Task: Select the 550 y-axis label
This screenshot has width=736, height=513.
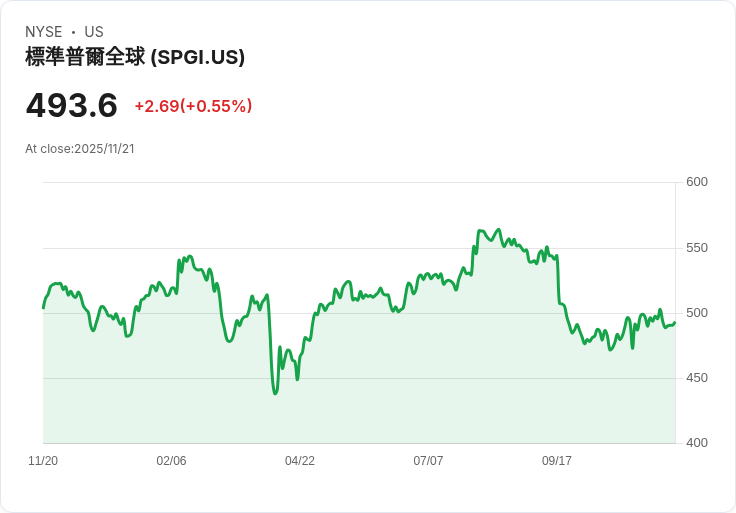Action: pos(697,248)
